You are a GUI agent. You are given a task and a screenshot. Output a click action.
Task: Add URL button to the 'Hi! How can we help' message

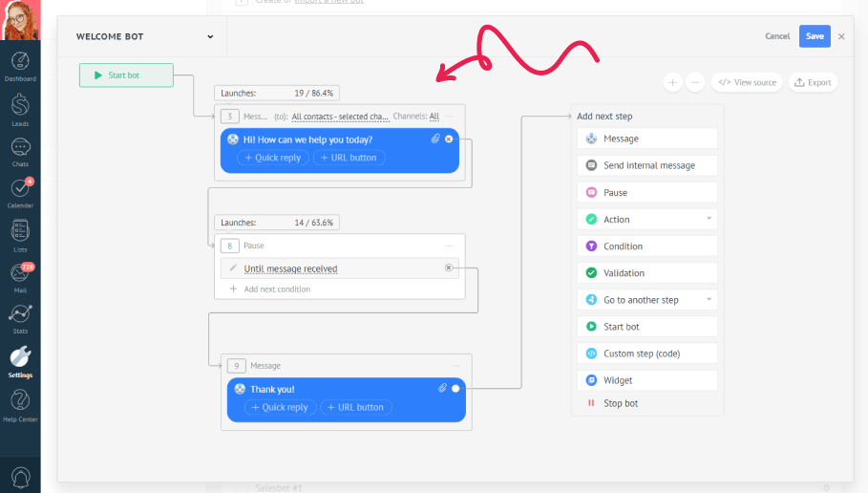tap(349, 158)
